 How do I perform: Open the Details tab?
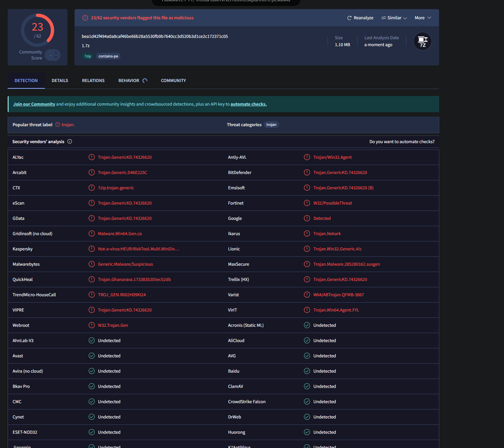60,81
